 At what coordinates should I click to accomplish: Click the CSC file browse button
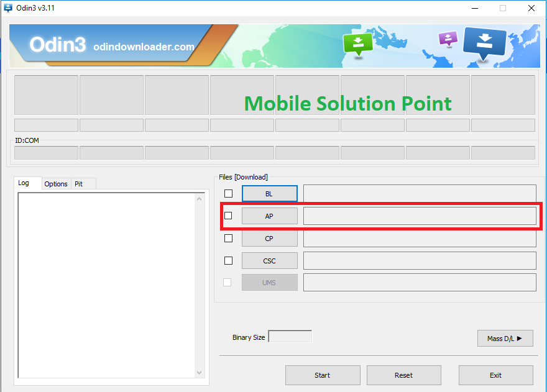click(270, 261)
